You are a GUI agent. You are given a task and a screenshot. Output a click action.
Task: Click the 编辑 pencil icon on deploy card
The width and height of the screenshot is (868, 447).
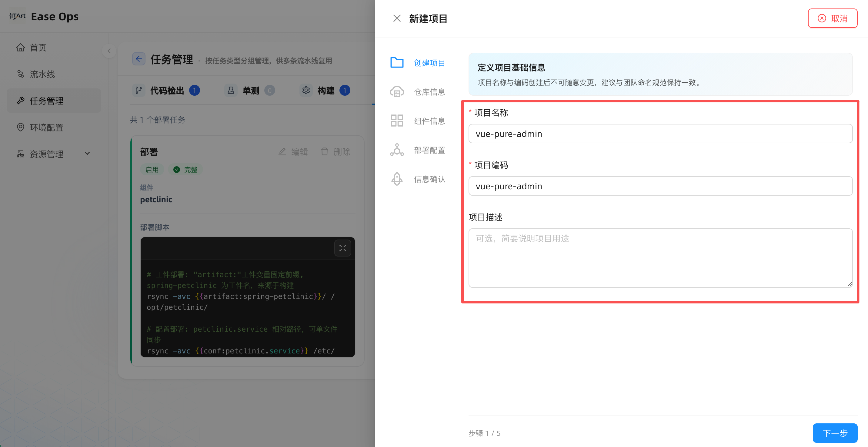282,152
